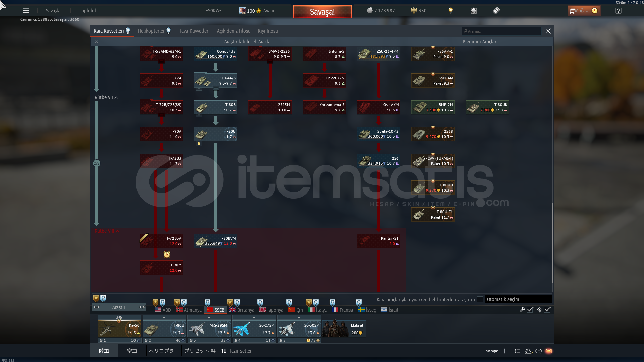Select the T-64A/B vehicle group
Image resolution: width=644 pixels, height=362 pixels.
(x=216, y=80)
